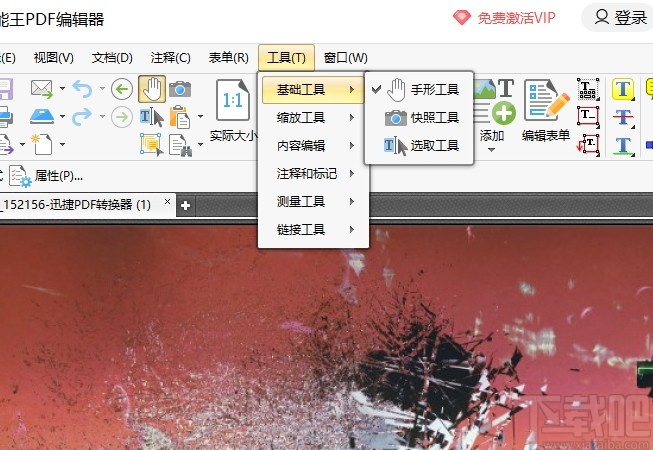The image size is (653, 450).
Task: Click the save floppy disk icon
Action: click(x=6, y=89)
